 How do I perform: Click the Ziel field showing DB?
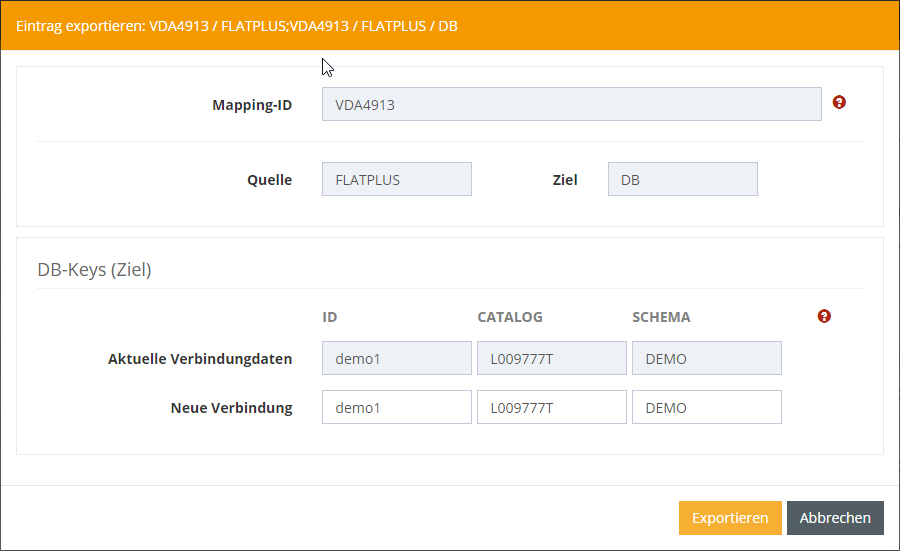coord(682,180)
